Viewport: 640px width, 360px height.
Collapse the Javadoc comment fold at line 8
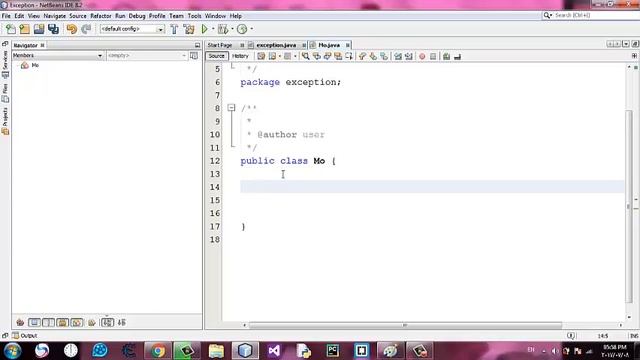click(x=231, y=108)
